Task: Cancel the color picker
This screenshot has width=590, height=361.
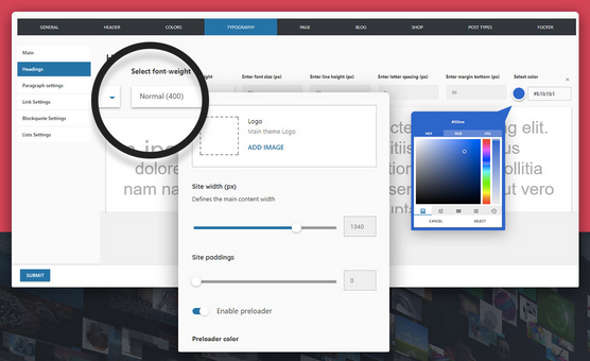Action: pos(436,221)
